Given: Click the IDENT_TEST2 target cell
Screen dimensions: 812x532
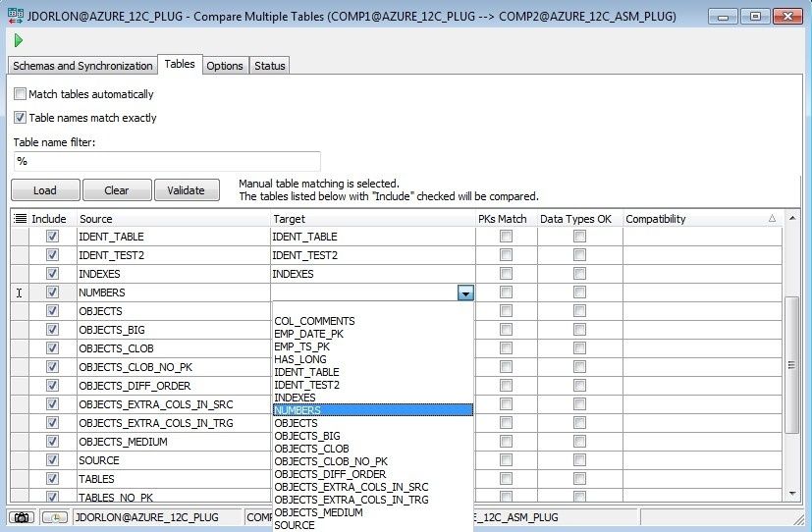Looking at the screenshot, I should [x=373, y=255].
